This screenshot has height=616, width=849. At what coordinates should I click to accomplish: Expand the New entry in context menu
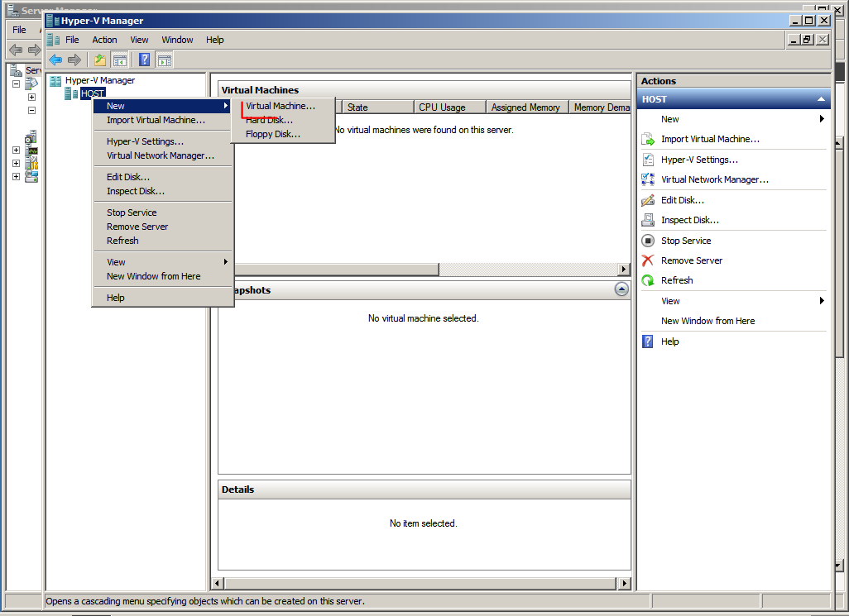pos(162,106)
